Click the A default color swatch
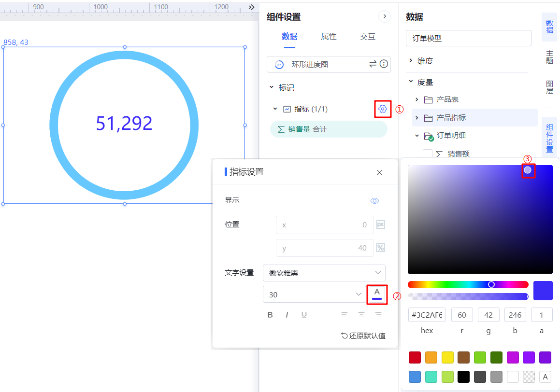The height and width of the screenshot is (392, 560). pyautogui.click(x=546, y=377)
